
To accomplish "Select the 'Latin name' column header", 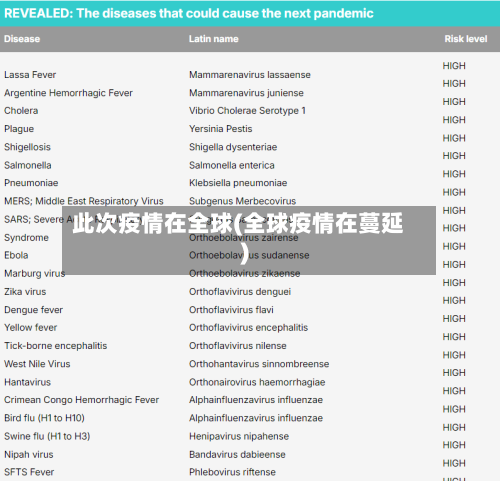I will pyautogui.click(x=214, y=39).
